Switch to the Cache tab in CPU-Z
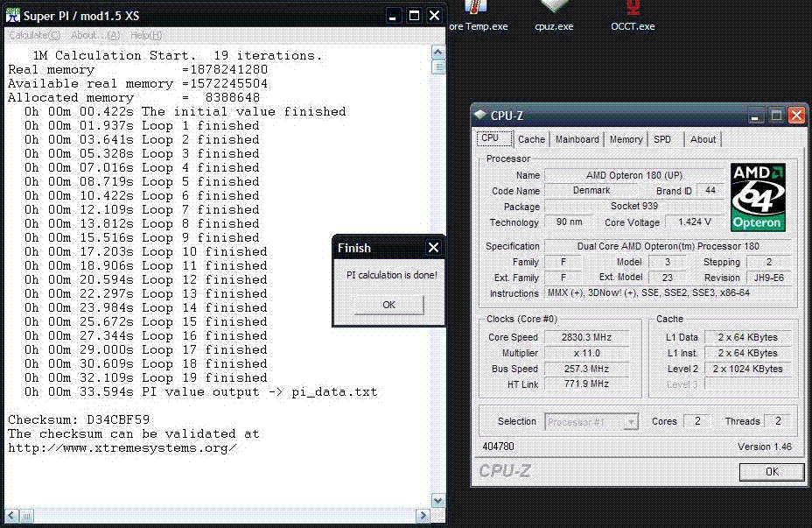 tap(531, 139)
